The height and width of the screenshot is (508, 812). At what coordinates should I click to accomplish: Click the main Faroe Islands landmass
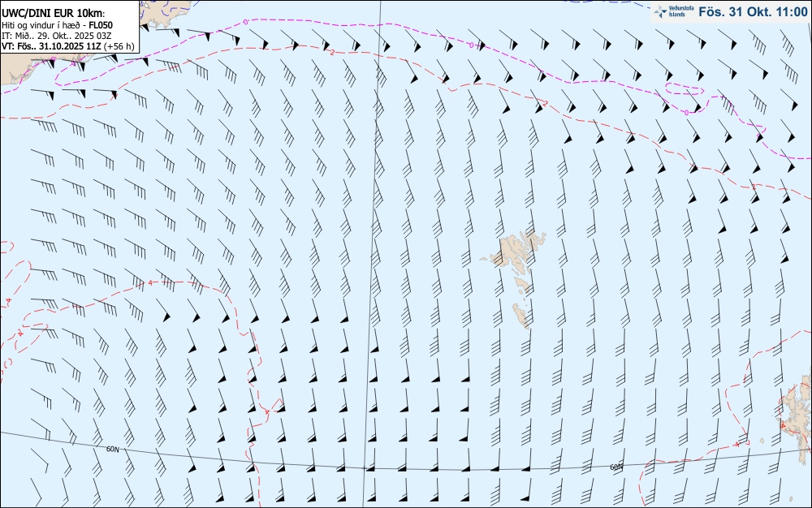pyautogui.click(x=512, y=250)
